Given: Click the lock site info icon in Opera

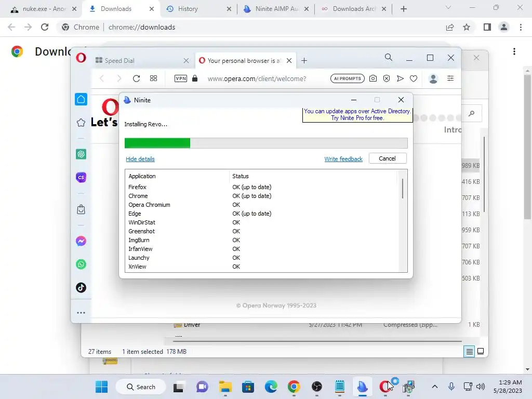Looking at the screenshot, I should tap(195, 78).
